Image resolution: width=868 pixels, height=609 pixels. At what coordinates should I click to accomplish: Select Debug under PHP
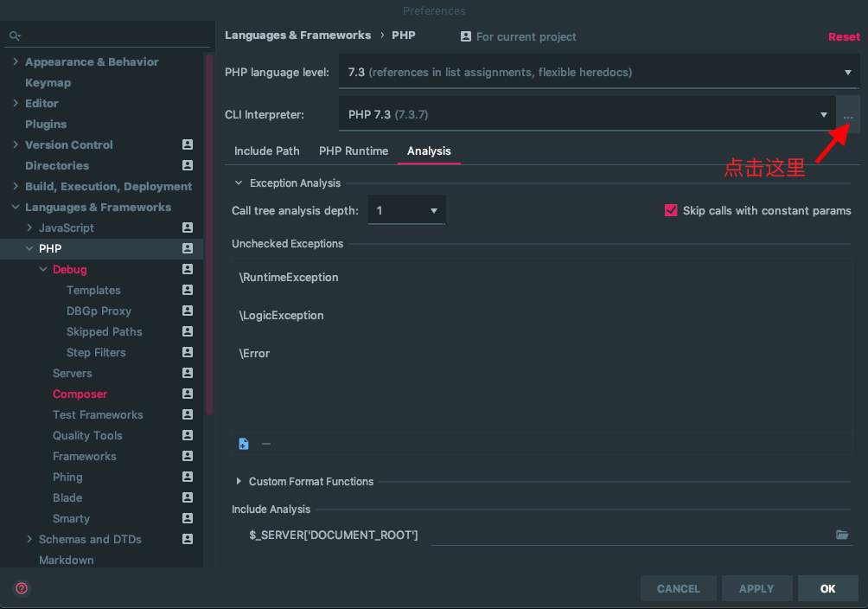click(70, 269)
